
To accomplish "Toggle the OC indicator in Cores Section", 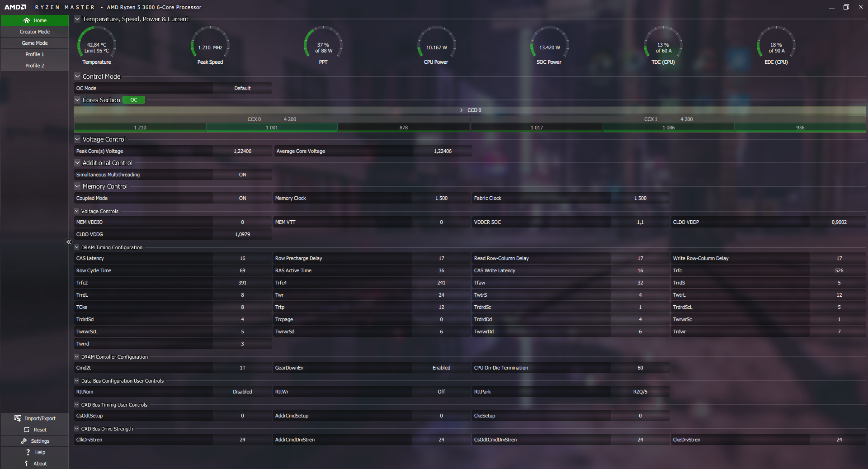I will (134, 100).
